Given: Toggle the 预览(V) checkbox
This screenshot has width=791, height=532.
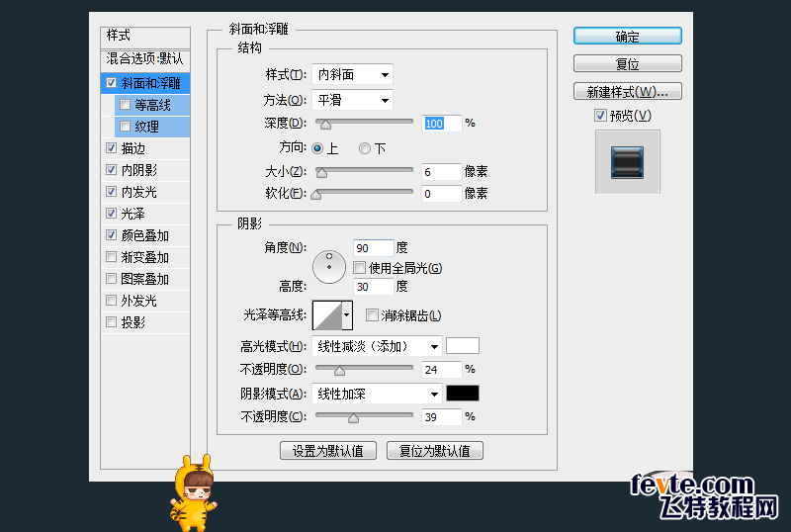Looking at the screenshot, I should coord(600,115).
